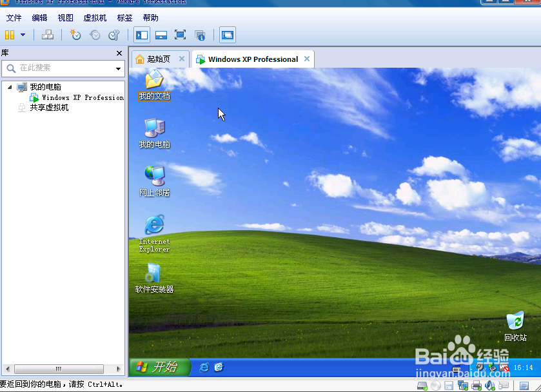Open the 标签 menu
This screenshot has width=541, height=392.
(124, 17)
